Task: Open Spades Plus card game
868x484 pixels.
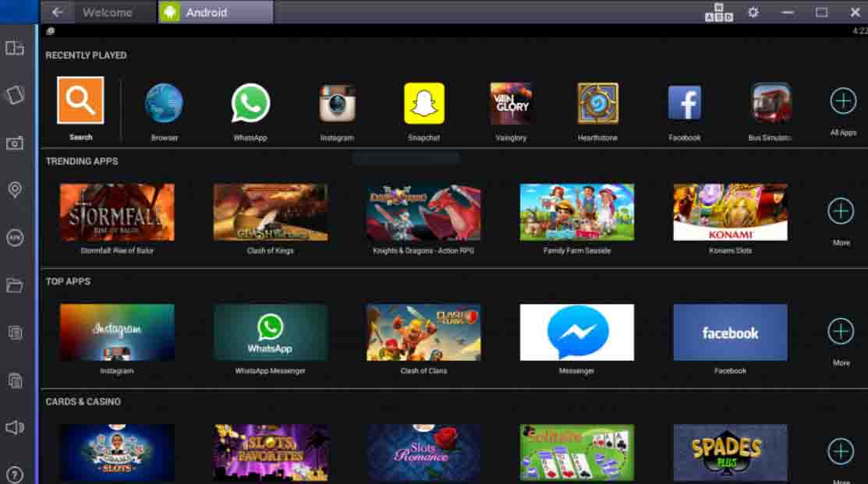Action: pos(730,453)
